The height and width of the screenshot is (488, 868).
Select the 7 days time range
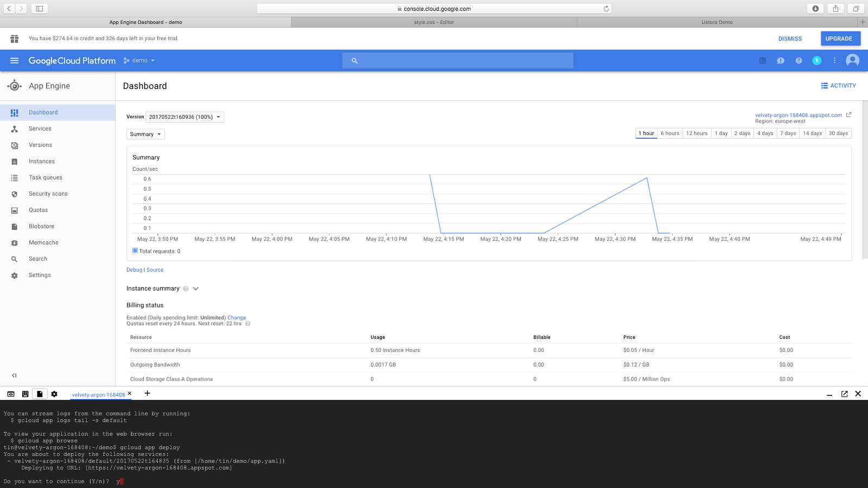point(788,133)
